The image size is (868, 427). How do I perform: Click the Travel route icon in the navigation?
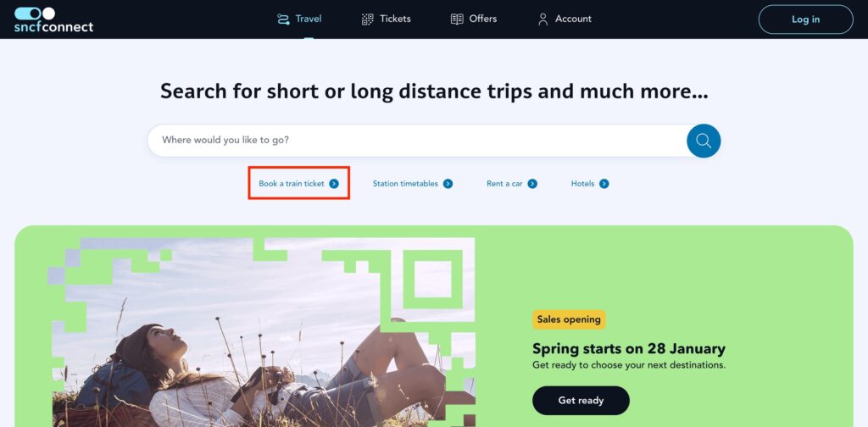(x=283, y=19)
